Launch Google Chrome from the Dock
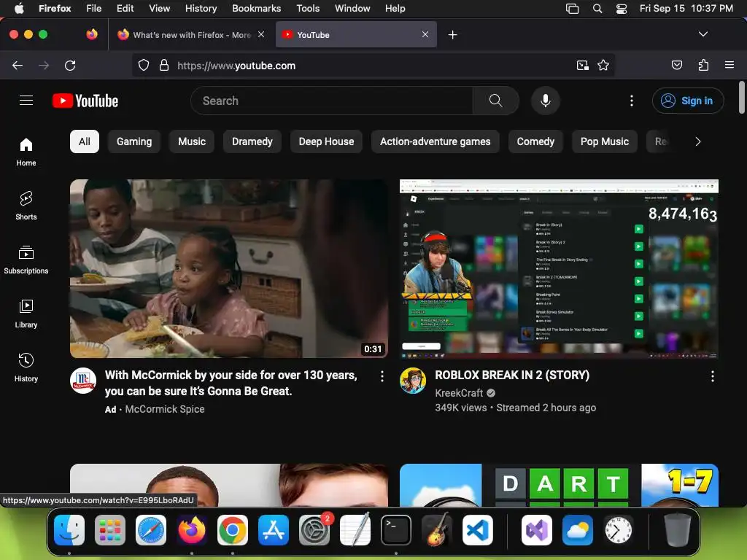Screen dimensions: 747x560 [x=233, y=529]
